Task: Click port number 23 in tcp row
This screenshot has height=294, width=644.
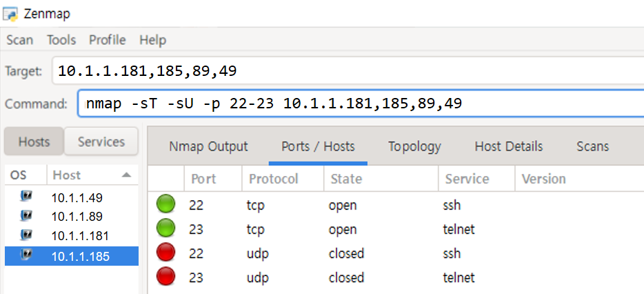Action: pos(197,228)
